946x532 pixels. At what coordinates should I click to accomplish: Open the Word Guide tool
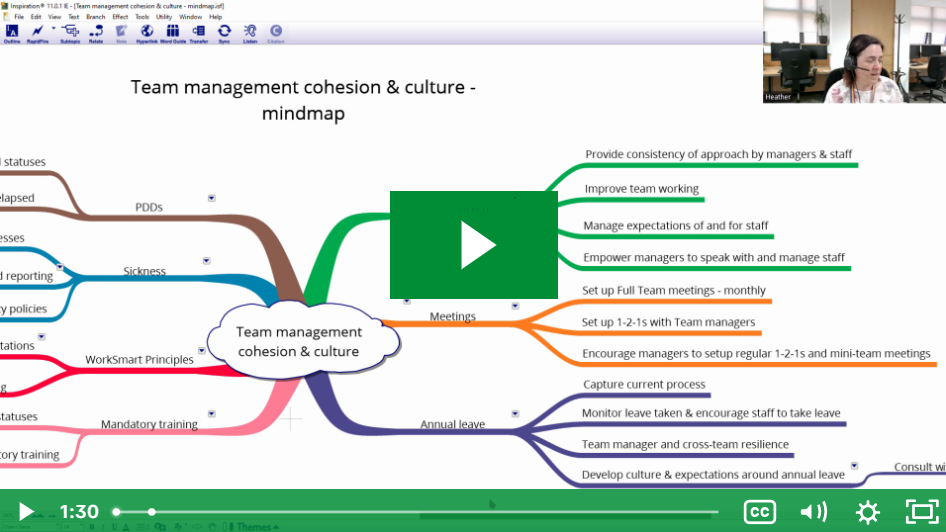(173, 33)
